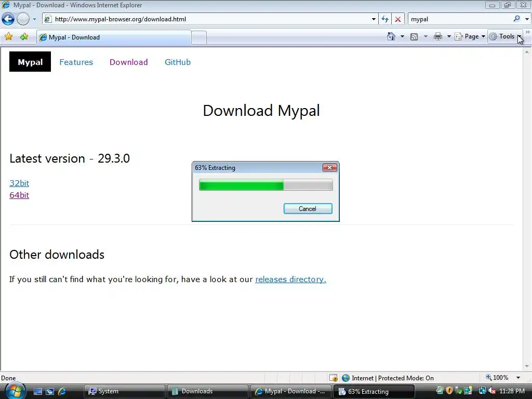Click the search box containing mypal
This screenshot has height=399, width=532.
coord(460,19)
